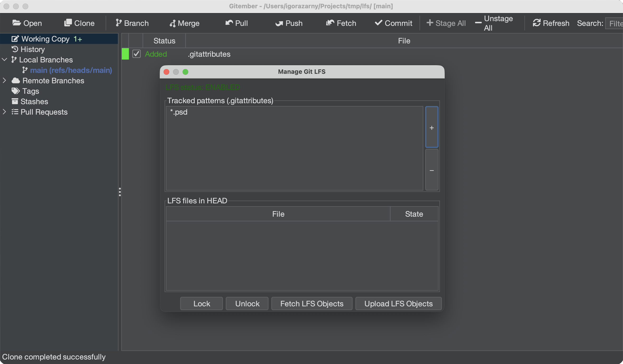Click the Fetch toolbar button
The image size is (623, 364).
coord(341,23)
